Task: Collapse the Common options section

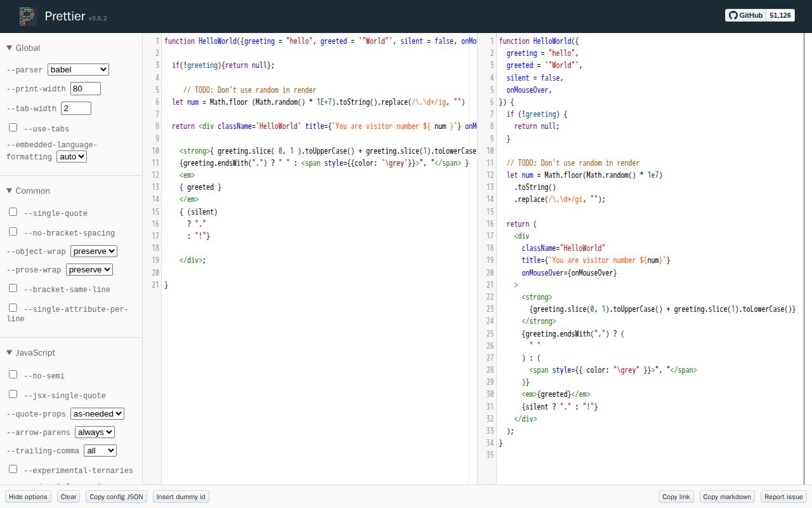Action: [28, 191]
